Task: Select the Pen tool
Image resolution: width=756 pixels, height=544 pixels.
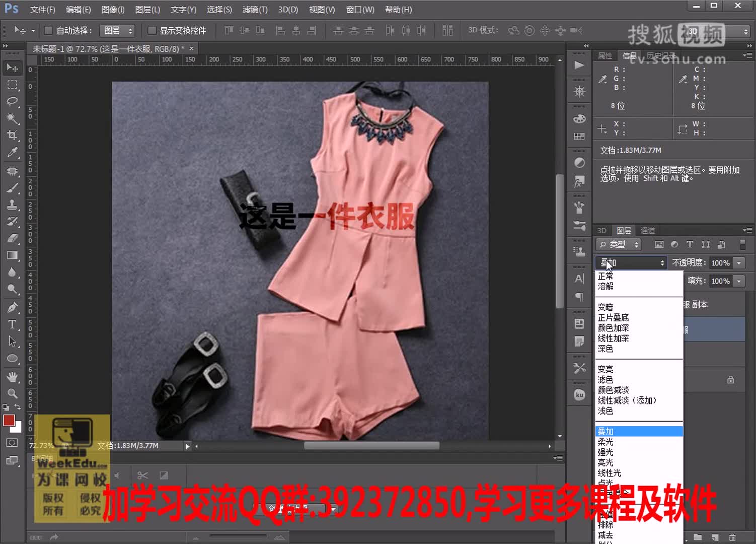Action: point(13,307)
